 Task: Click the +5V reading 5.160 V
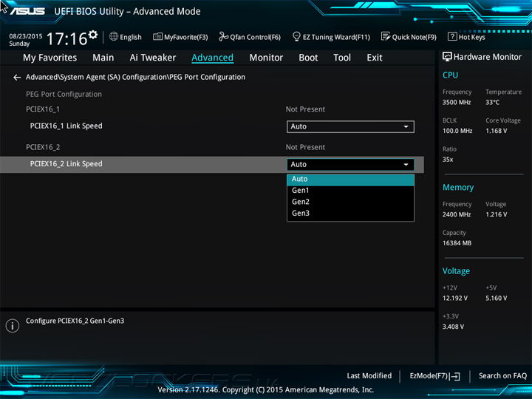pyautogui.click(x=497, y=299)
